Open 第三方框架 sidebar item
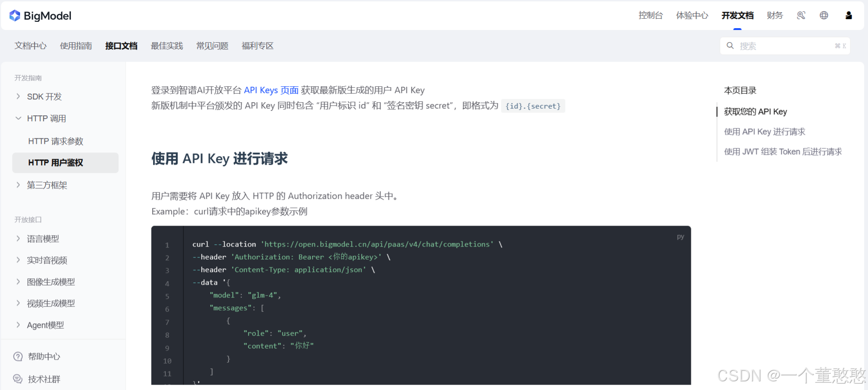 click(x=47, y=185)
